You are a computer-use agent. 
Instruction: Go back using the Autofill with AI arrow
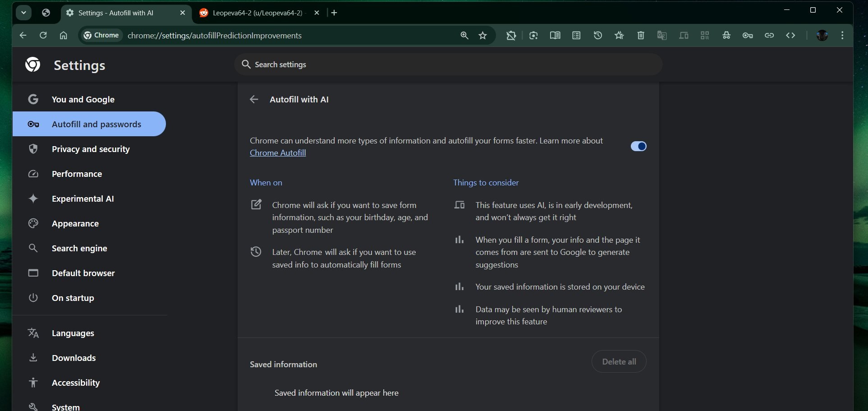pos(254,100)
